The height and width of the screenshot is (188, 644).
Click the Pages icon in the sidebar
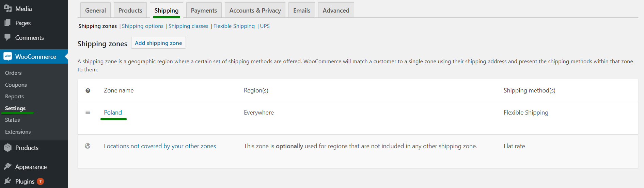pyautogui.click(x=7, y=23)
